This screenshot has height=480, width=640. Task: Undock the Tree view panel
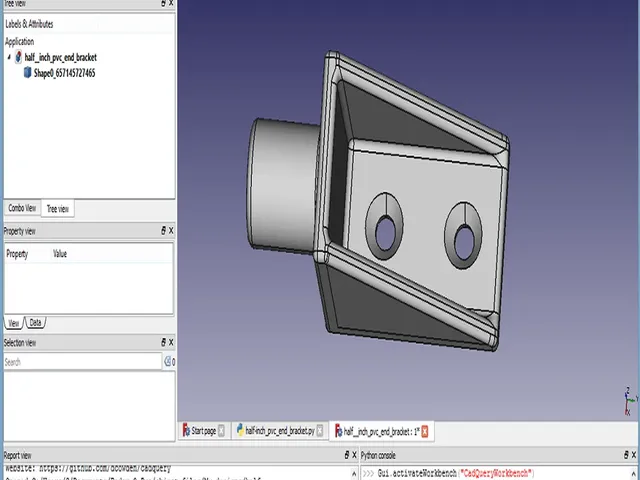163,3
